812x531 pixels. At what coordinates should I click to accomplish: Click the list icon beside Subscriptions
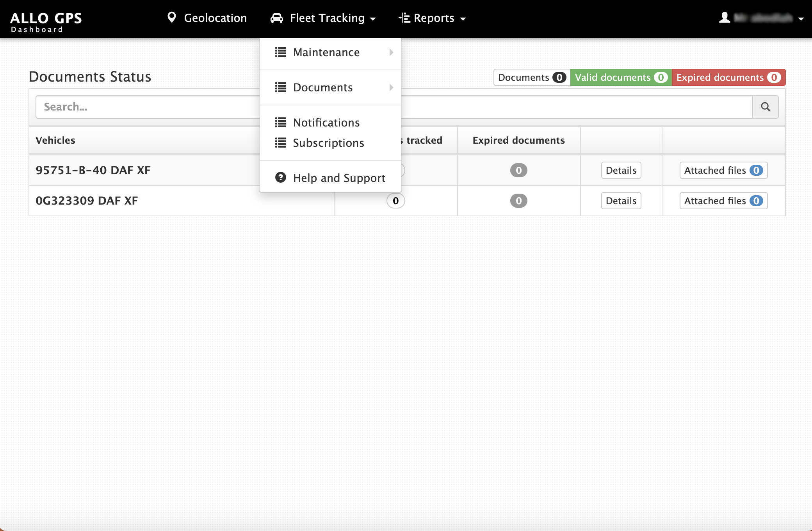(x=280, y=143)
